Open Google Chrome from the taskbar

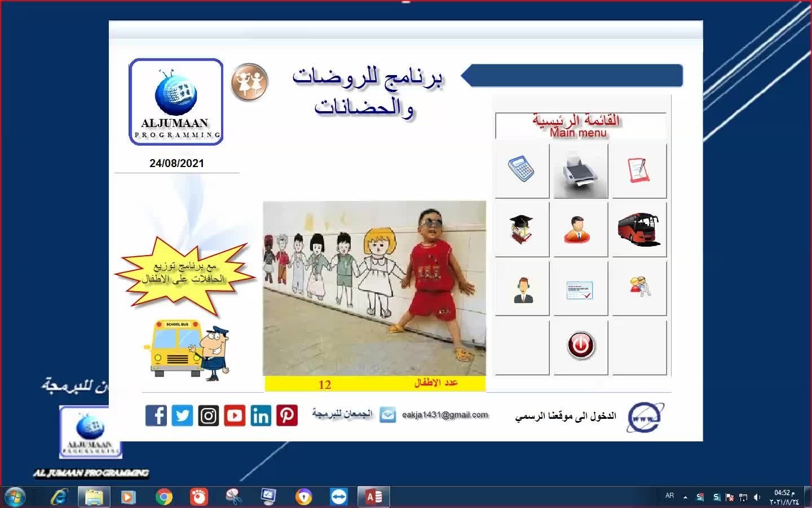tap(164, 497)
